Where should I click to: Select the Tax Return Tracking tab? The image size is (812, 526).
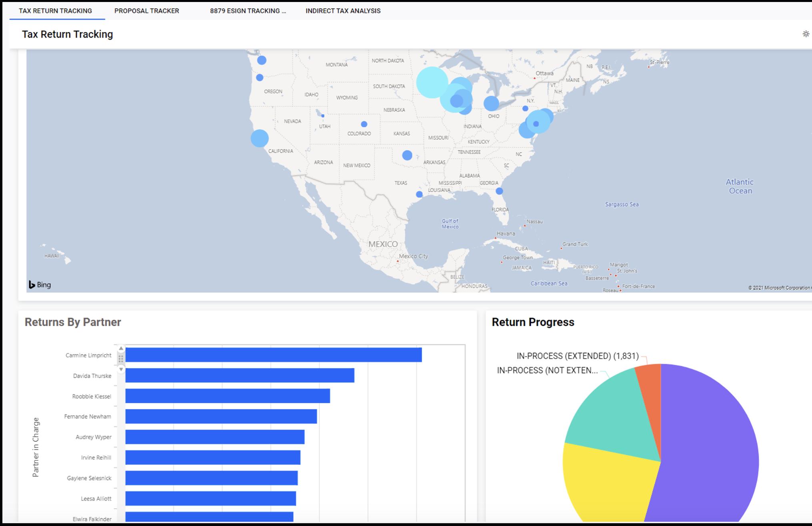point(55,11)
